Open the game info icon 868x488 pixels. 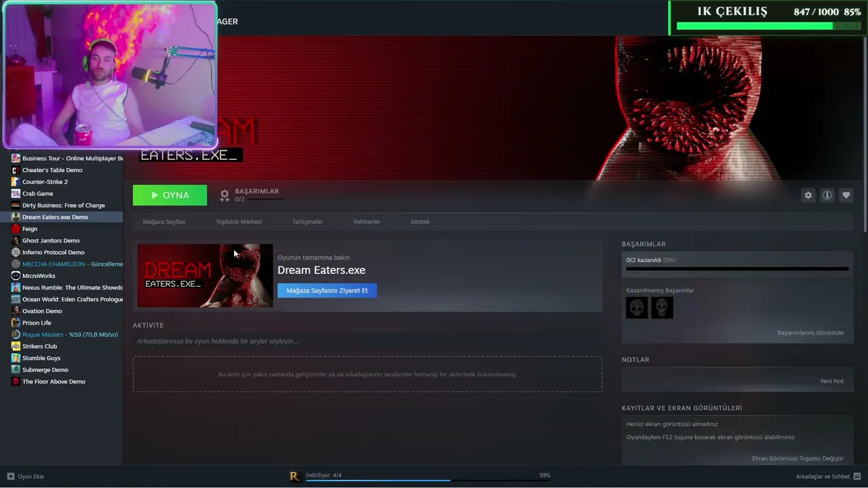(827, 195)
